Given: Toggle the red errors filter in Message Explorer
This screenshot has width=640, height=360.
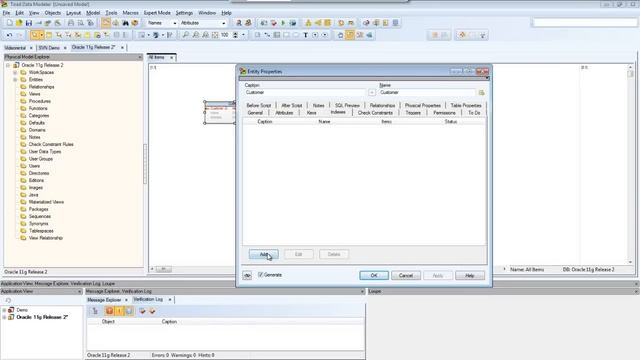Looking at the screenshot, I should (x=109, y=311).
